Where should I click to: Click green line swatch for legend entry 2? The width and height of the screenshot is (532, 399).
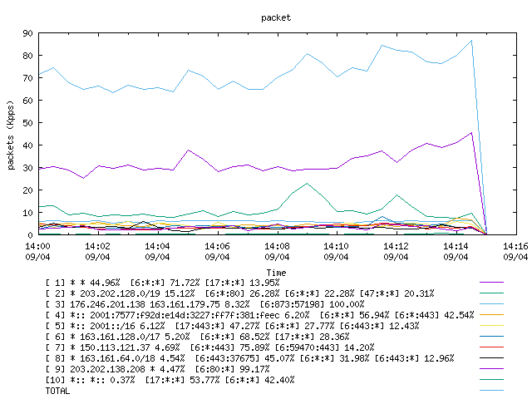click(491, 293)
